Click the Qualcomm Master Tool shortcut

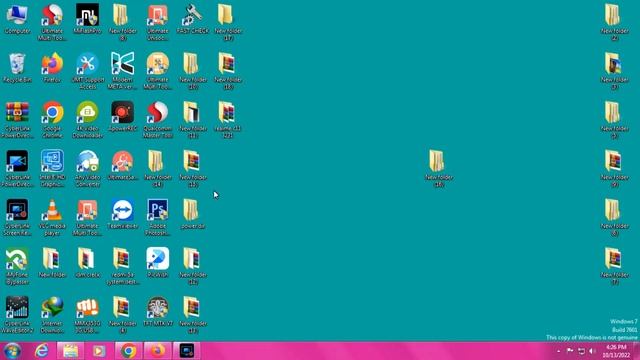pyautogui.click(x=158, y=120)
